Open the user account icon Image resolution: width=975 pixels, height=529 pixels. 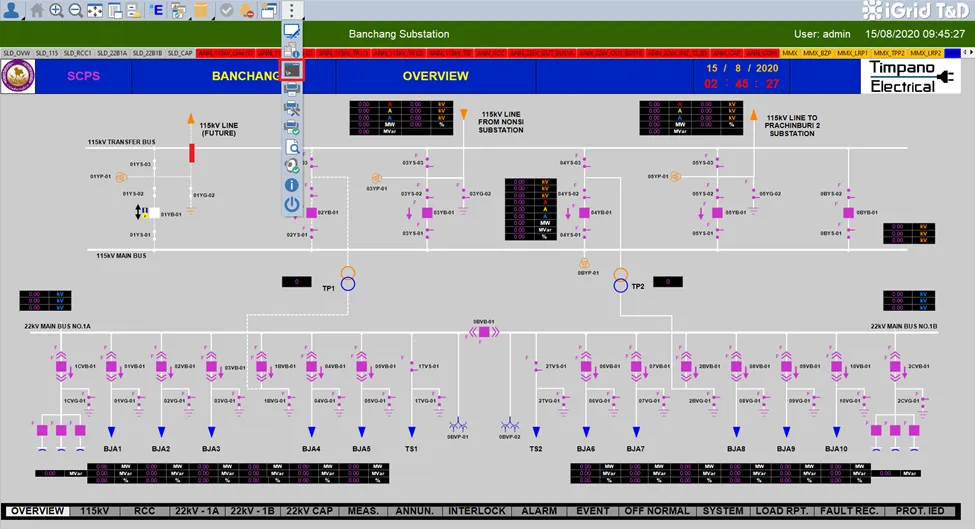point(12,9)
